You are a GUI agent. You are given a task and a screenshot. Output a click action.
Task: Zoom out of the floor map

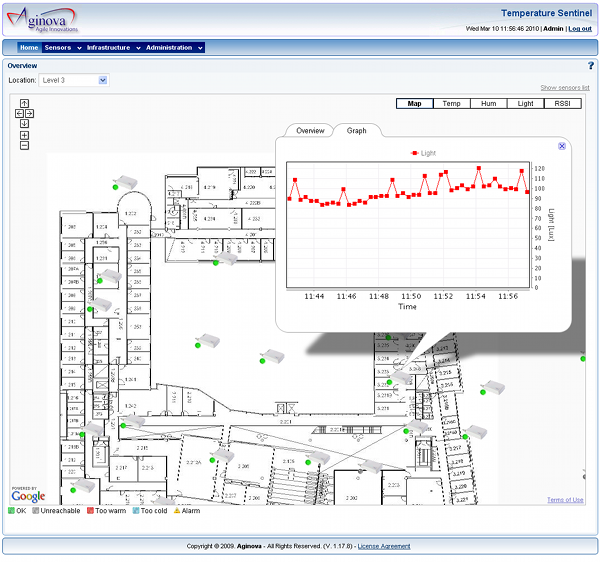[x=24, y=145]
